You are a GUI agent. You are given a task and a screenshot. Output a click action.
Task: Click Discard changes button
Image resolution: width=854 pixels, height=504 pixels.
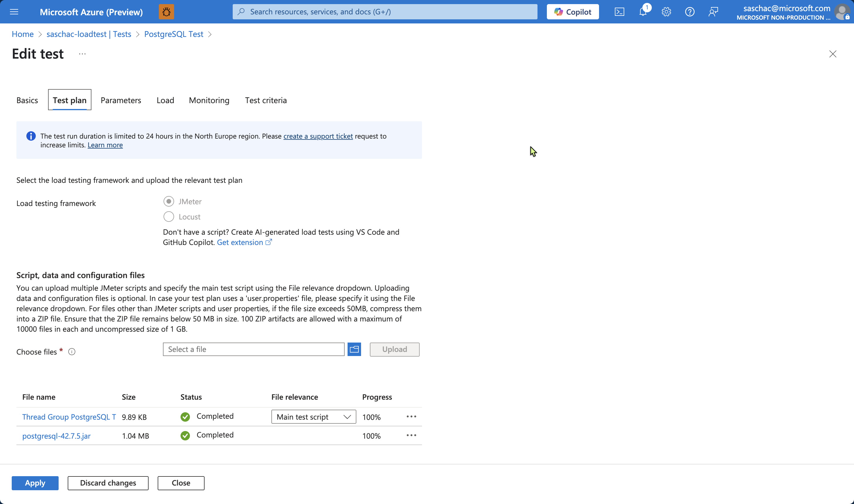[x=108, y=483]
